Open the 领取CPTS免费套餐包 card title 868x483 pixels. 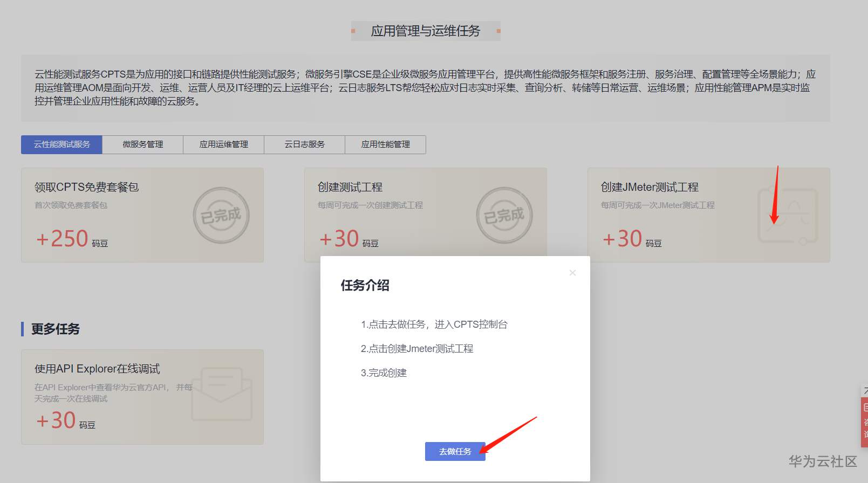87,187
